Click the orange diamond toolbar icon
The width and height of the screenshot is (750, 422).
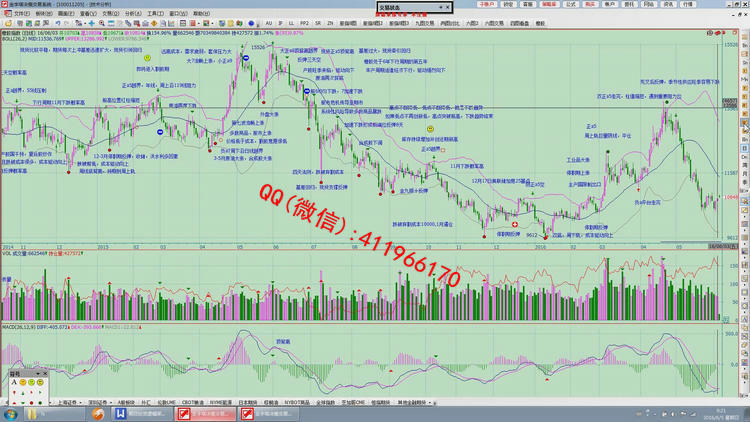(x=154, y=23)
